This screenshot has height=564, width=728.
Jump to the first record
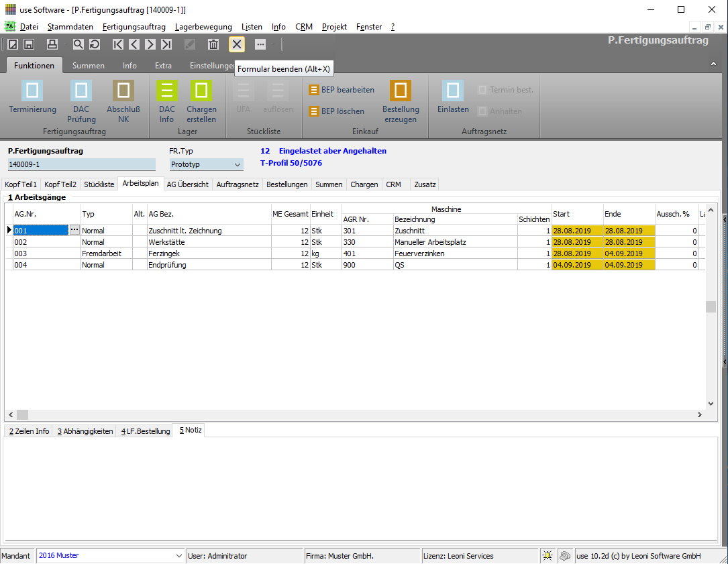point(118,44)
